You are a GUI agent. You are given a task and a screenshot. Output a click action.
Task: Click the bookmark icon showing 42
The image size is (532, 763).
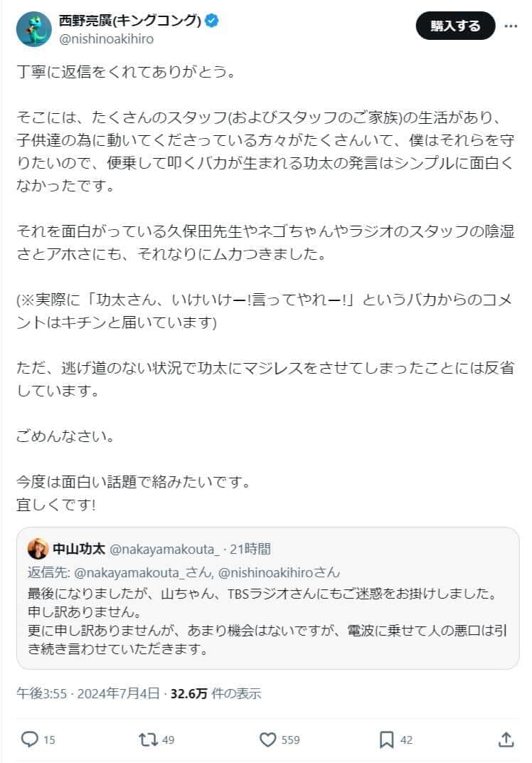386,740
